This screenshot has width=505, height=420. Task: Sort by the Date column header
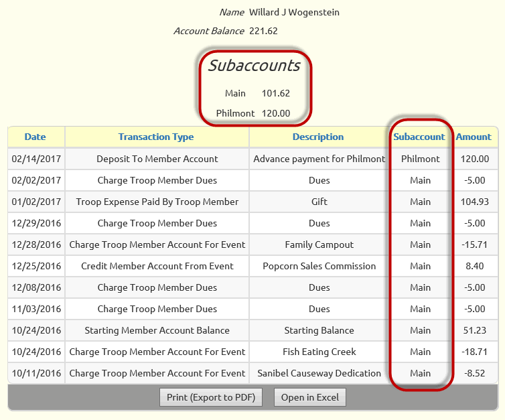pos(35,137)
